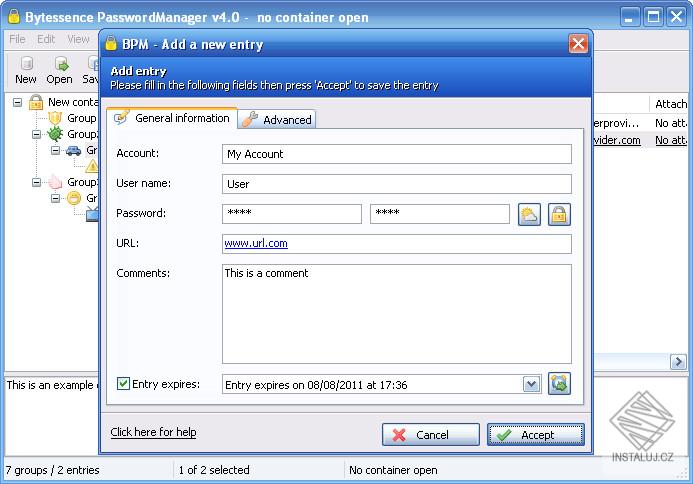Screen dimensions: 693x484
Task: Open the expiry date dropdown arrow
Action: point(531,384)
